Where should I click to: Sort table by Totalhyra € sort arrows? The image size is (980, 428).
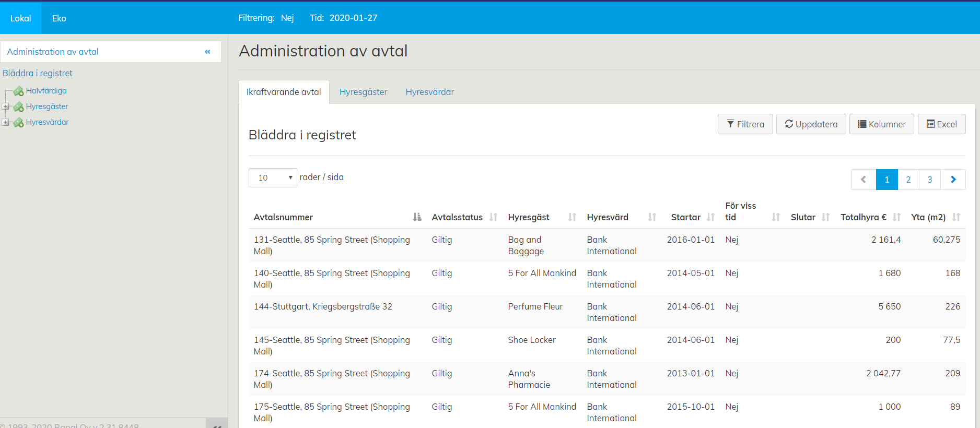click(896, 217)
